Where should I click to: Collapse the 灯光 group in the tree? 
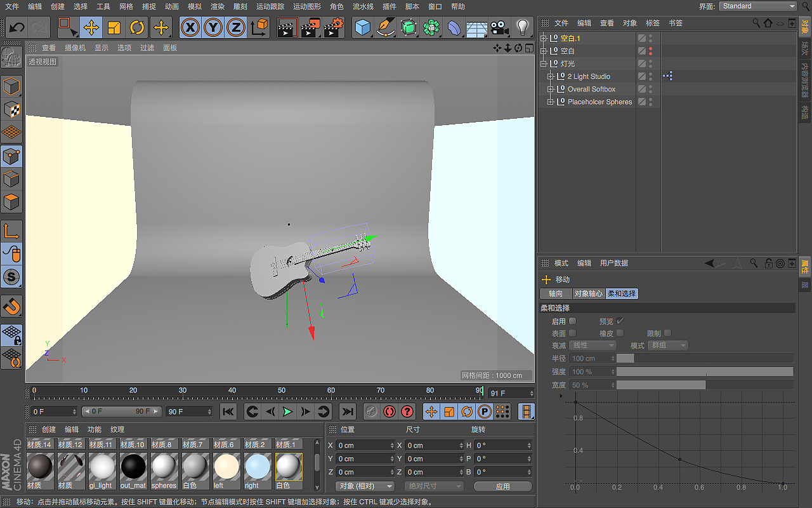[x=544, y=63]
